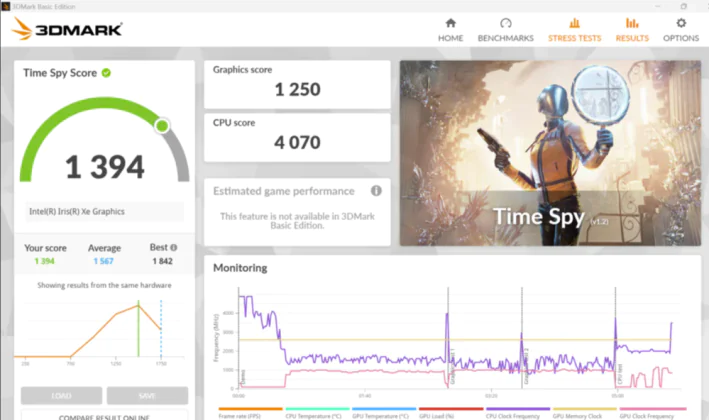The width and height of the screenshot is (709, 420).
Task: Toggle the CPU Clock Frequency legend swatch
Action: 518,408
